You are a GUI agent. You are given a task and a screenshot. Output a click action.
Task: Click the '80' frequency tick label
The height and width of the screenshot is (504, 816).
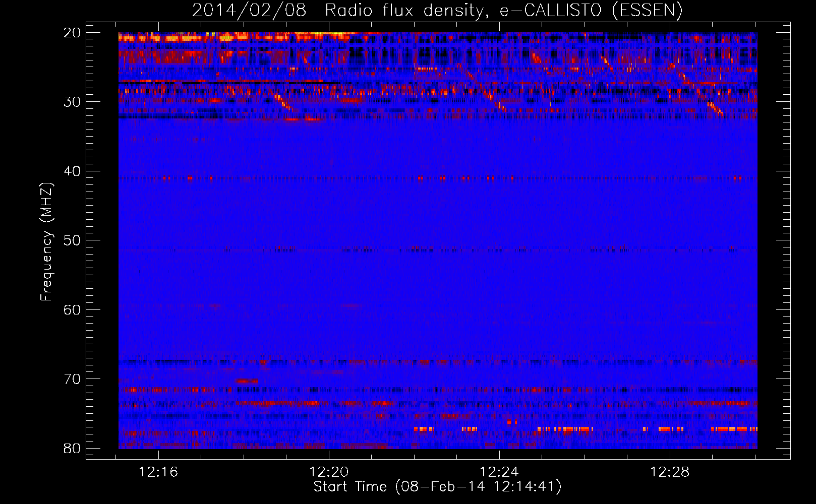coord(72,448)
